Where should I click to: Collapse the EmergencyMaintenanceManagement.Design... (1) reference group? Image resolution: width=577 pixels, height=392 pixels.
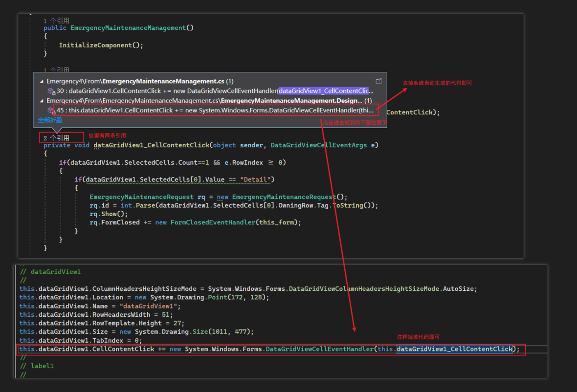(42, 100)
